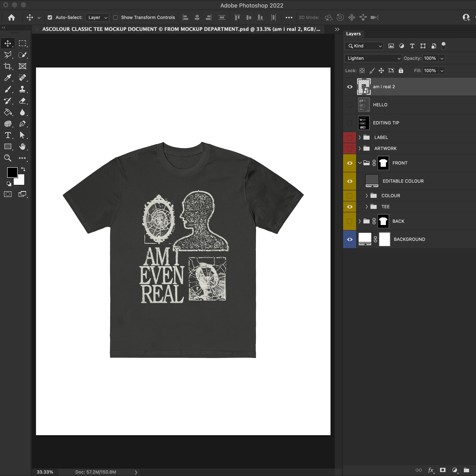
Task: Select the Crop tool
Action: click(x=8, y=66)
